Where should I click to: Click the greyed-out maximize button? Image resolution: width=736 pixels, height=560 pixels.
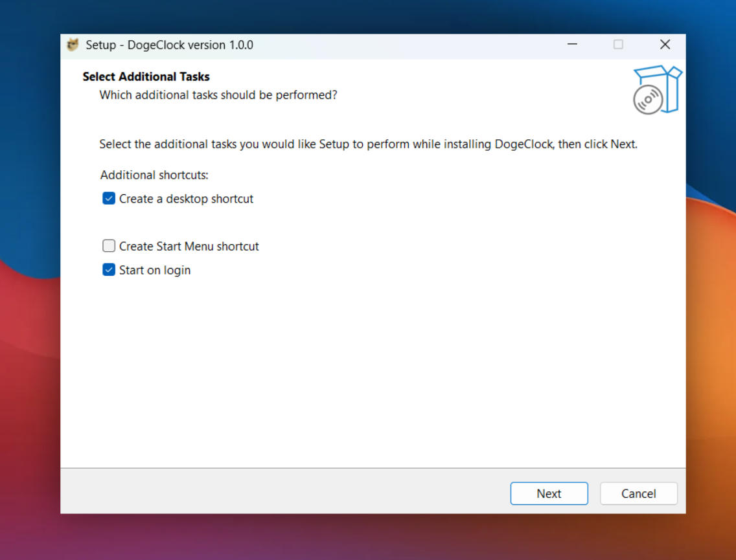coord(618,45)
